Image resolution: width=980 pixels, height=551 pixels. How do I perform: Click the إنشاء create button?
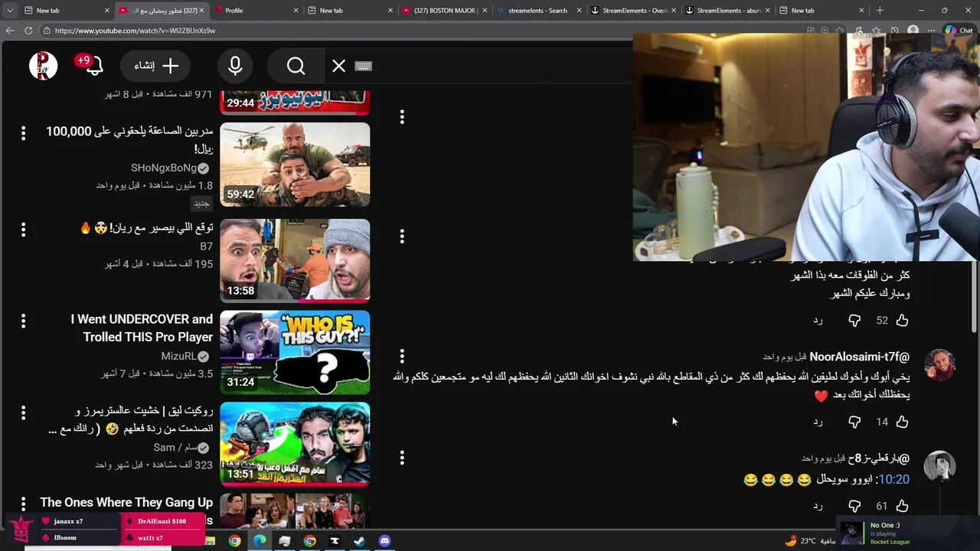tap(157, 66)
